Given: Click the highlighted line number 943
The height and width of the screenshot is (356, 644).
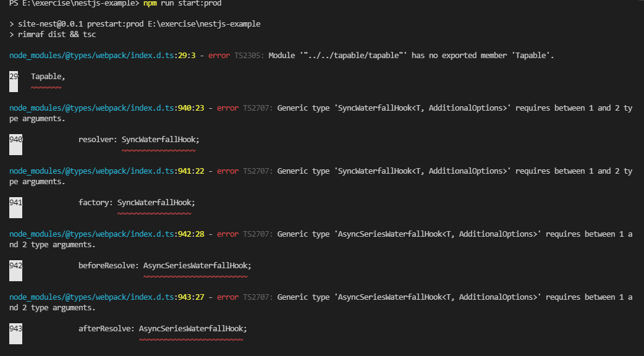Looking at the screenshot, I should click(15, 333).
